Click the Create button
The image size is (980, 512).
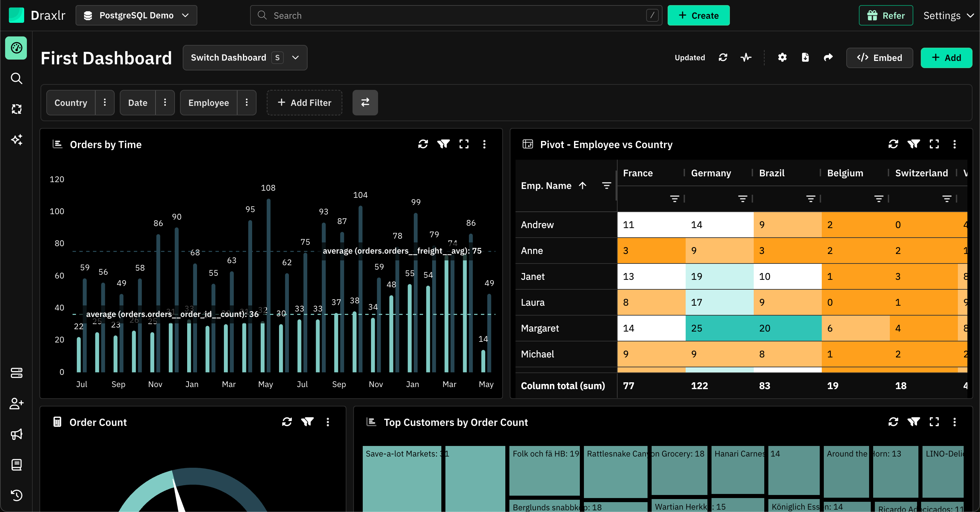(x=699, y=15)
